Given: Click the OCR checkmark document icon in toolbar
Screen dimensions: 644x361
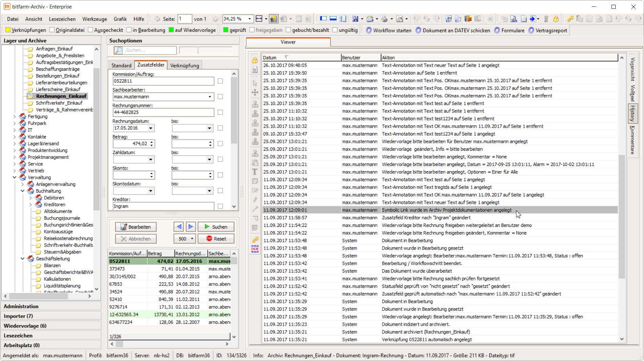Looking at the screenshot, I should click(514, 19).
